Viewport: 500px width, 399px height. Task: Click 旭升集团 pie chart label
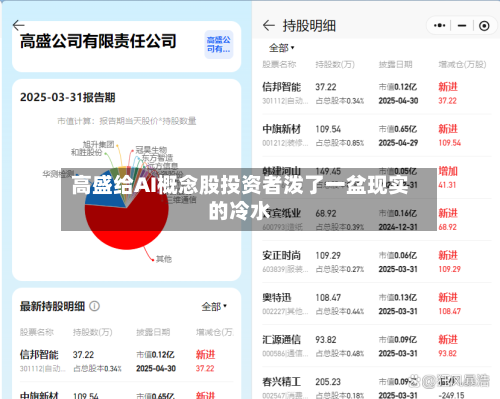pyautogui.click(x=98, y=145)
